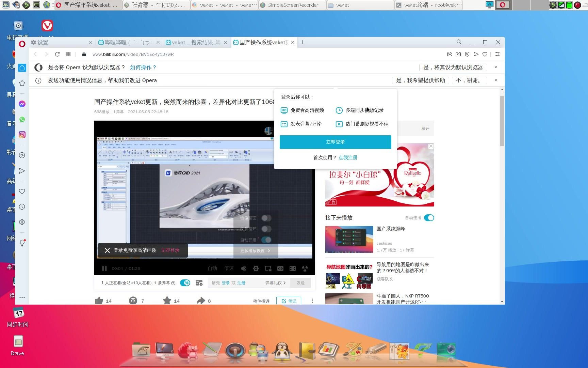Screen dimensions: 588x368
Task: Open Opera easy setup menu icon
Action: pos(497,54)
